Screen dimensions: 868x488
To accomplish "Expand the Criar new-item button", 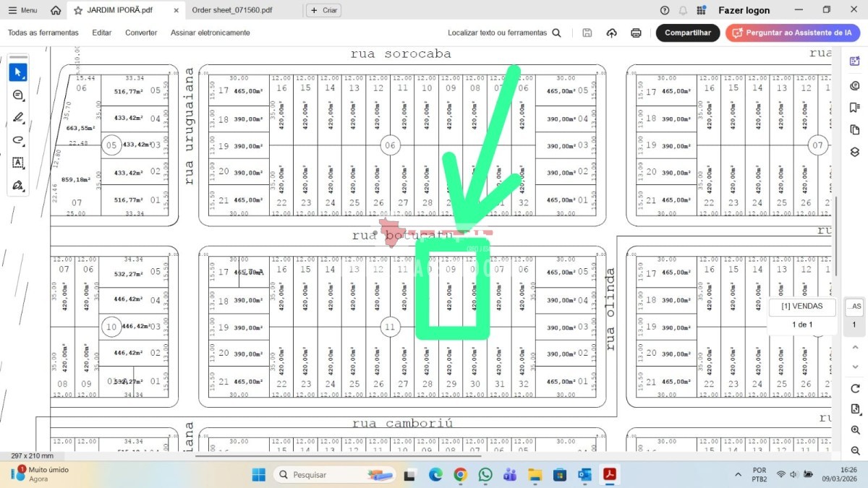I will [x=323, y=10].
